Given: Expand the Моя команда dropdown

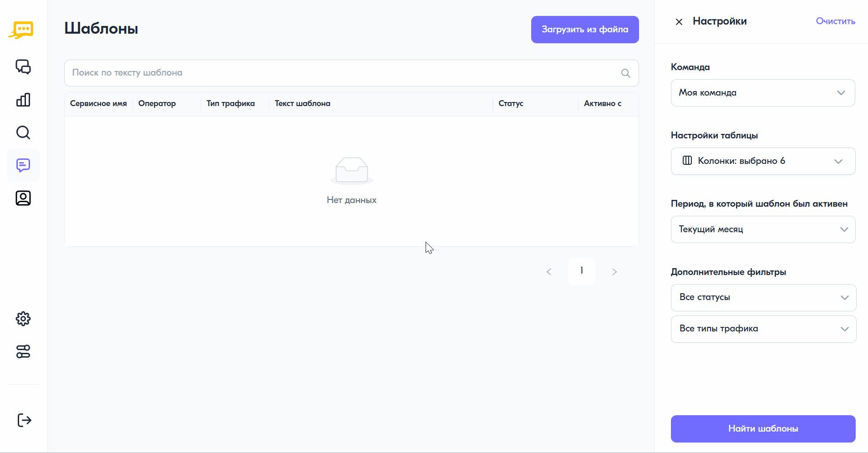Looking at the screenshot, I should [763, 93].
